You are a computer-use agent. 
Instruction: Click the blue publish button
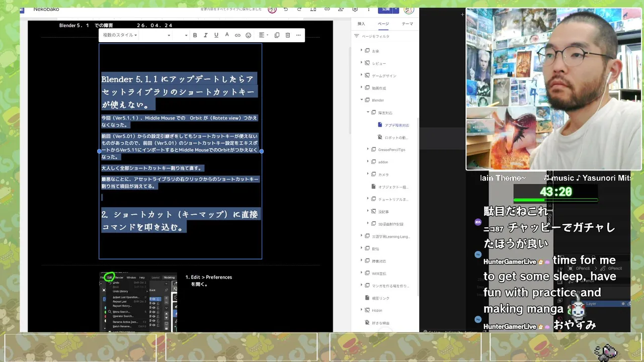click(x=385, y=10)
